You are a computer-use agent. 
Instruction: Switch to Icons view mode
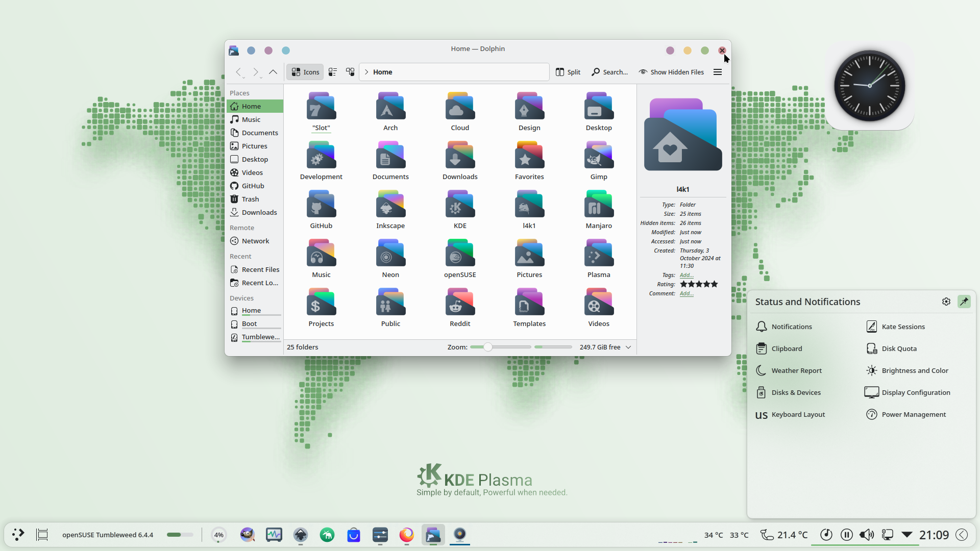tap(305, 72)
